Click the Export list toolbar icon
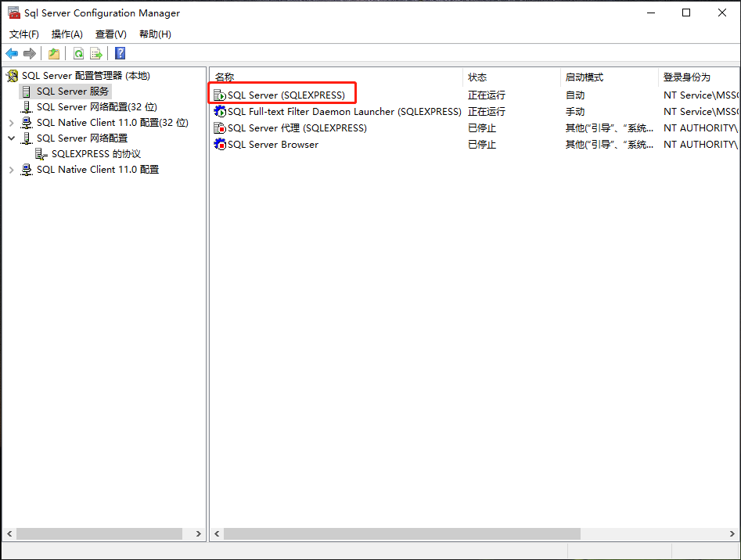This screenshot has width=741, height=560. 96,53
